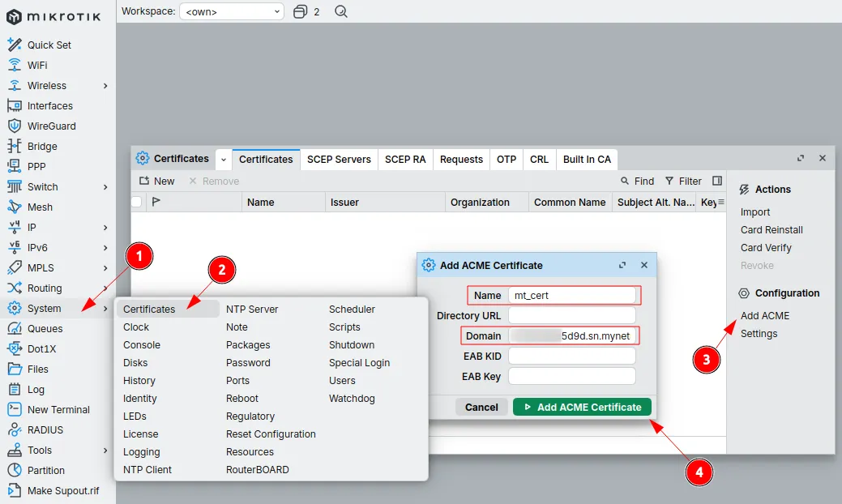Toggle the columns panel icon next to Filter
Viewport: 842px width, 504px height.
717,181
